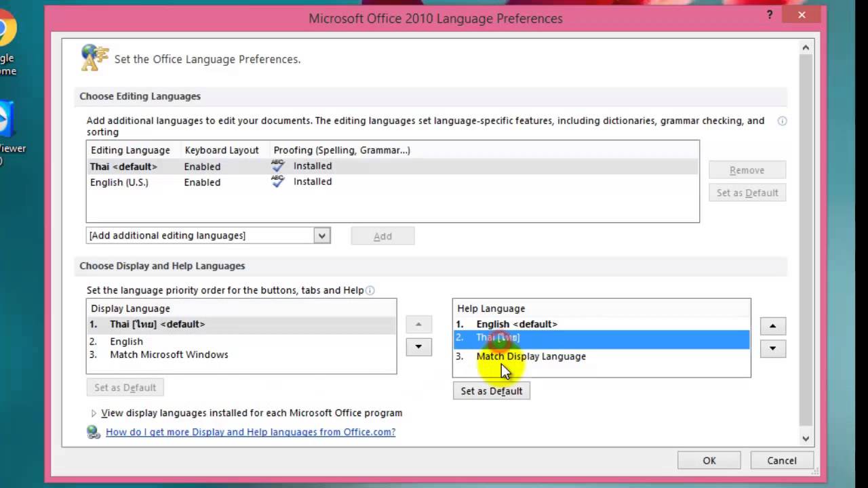Click the Chrome icon on the desktop
868x488 pixels.
7,28
